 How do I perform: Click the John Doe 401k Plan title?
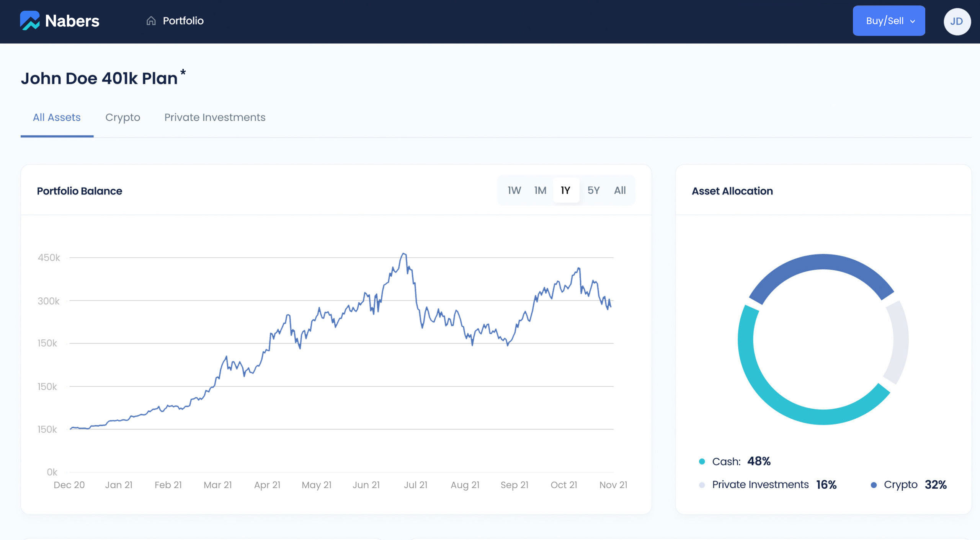(99, 78)
